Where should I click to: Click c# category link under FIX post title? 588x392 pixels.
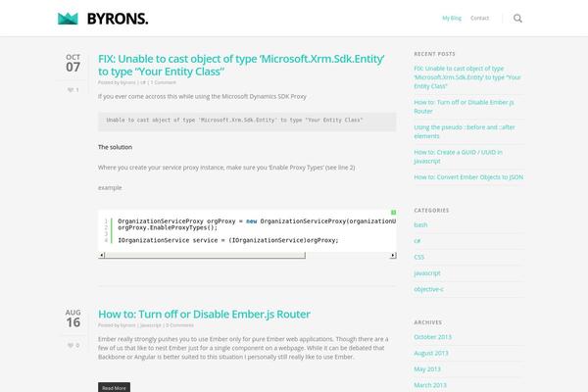(143, 82)
